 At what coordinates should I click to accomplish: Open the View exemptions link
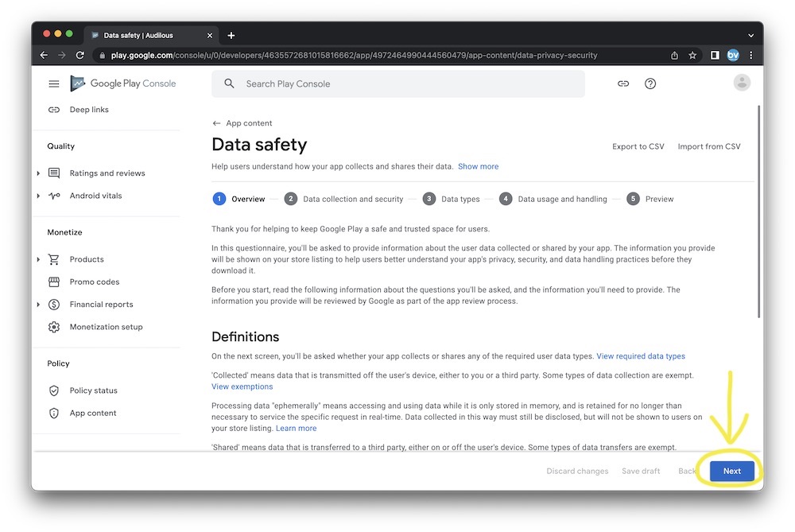click(x=242, y=386)
